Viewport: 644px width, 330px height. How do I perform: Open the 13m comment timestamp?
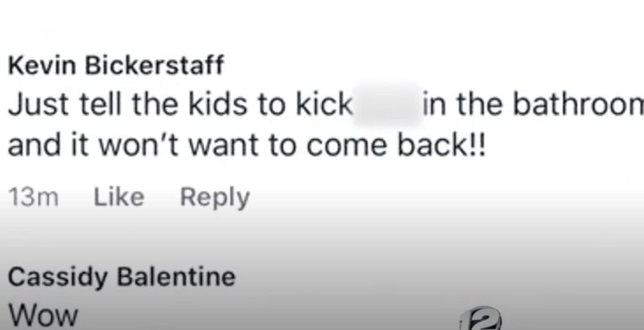coord(34,197)
